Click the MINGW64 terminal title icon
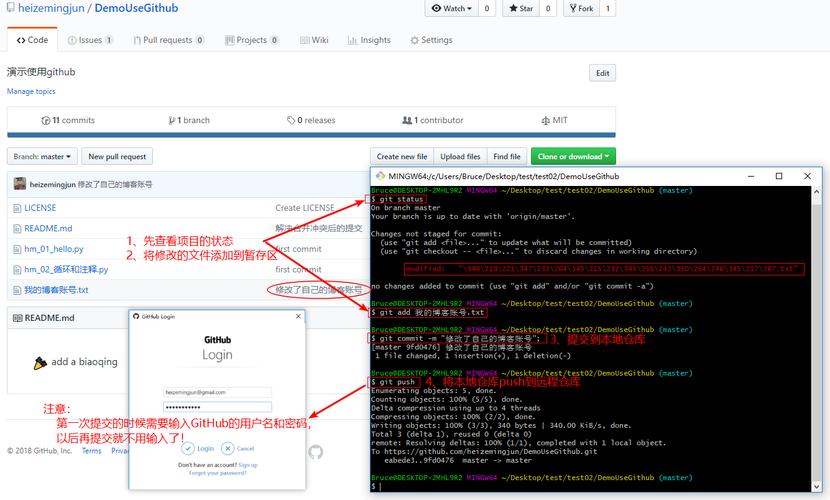 click(380, 176)
